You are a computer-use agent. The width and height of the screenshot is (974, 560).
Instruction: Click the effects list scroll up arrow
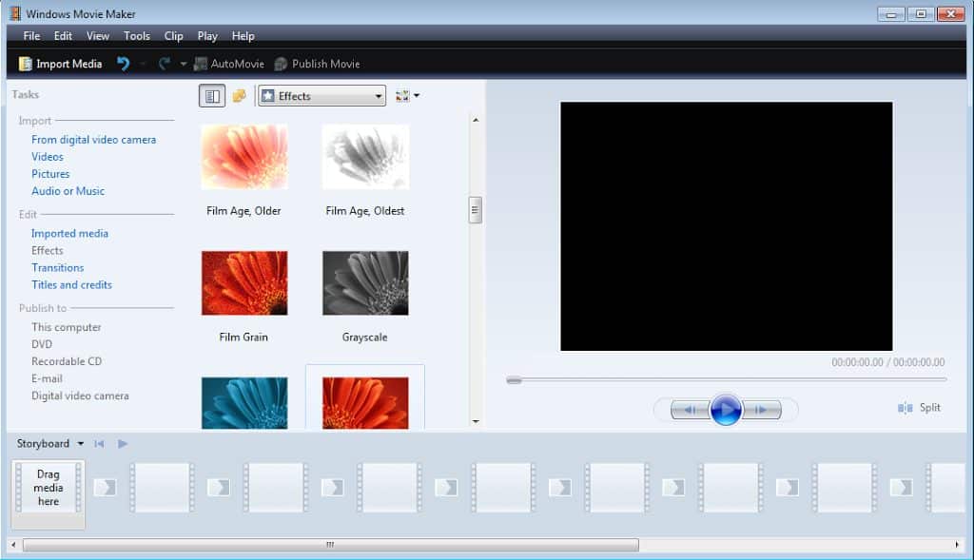click(x=476, y=120)
